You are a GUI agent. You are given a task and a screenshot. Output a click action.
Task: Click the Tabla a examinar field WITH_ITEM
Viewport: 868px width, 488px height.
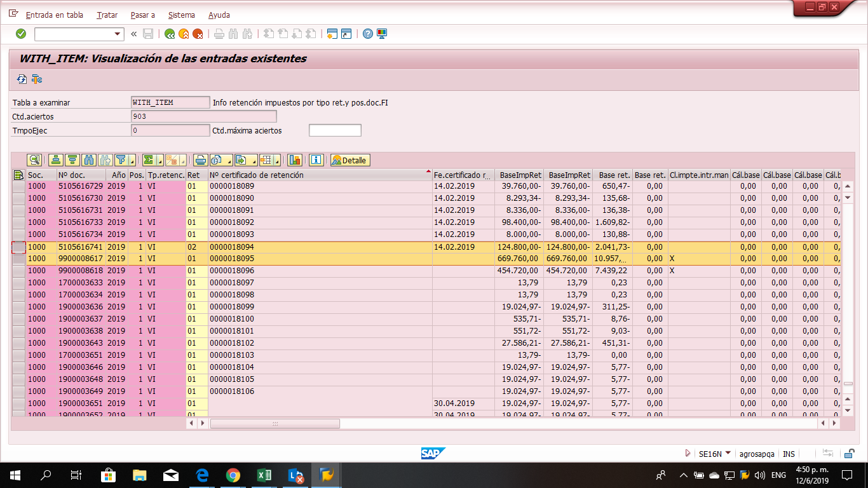pyautogui.click(x=170, y=102)
